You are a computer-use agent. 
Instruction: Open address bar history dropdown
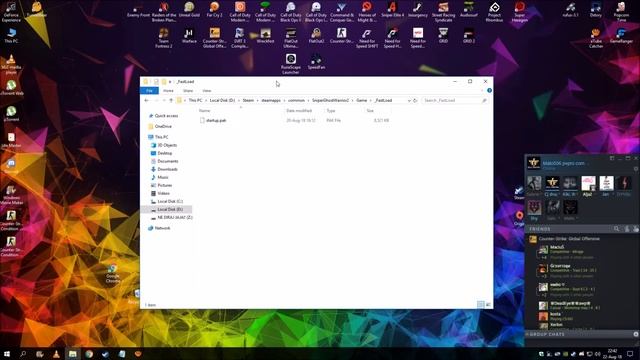tap(409, 100)
